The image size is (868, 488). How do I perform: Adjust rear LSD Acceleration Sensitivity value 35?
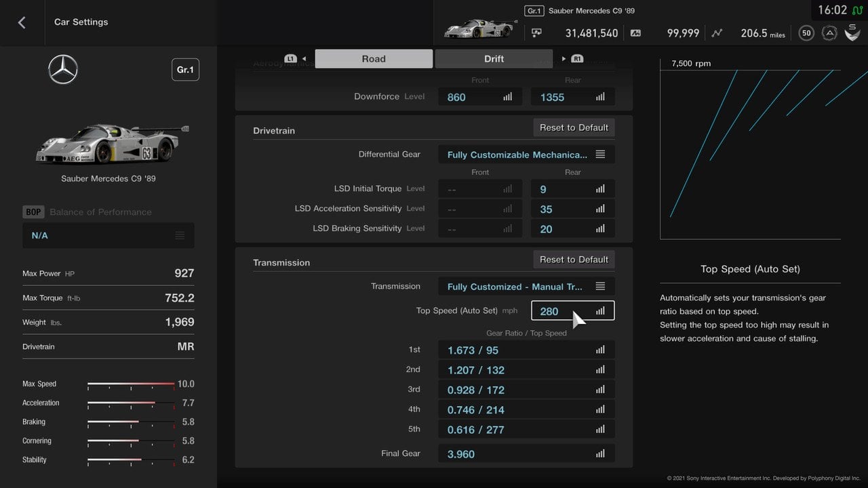[x=573, y=209]
